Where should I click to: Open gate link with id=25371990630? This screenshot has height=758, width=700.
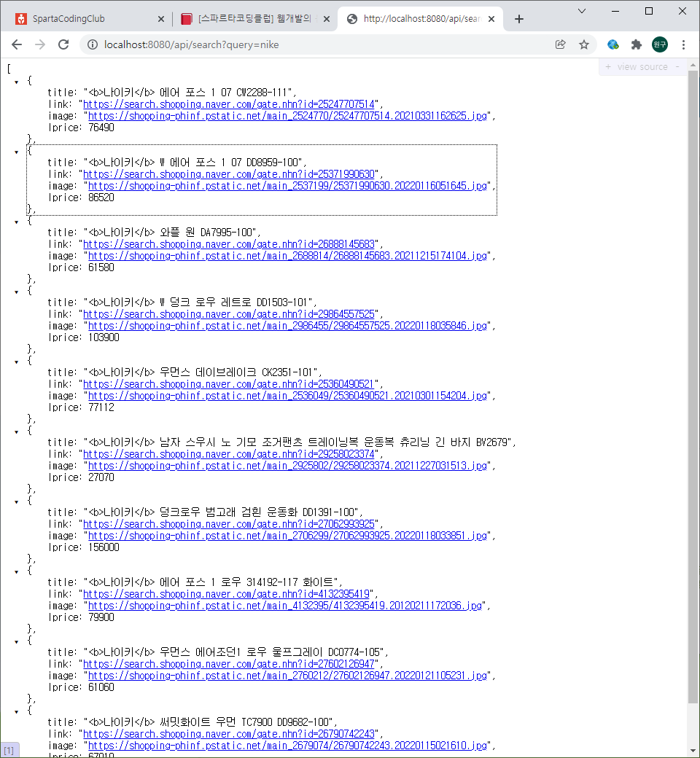tap(229, 174)
